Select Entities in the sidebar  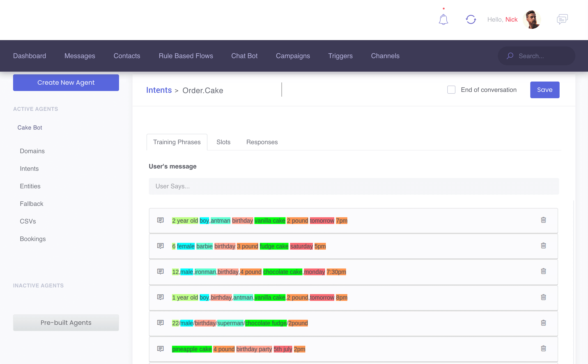coord(30,186)
